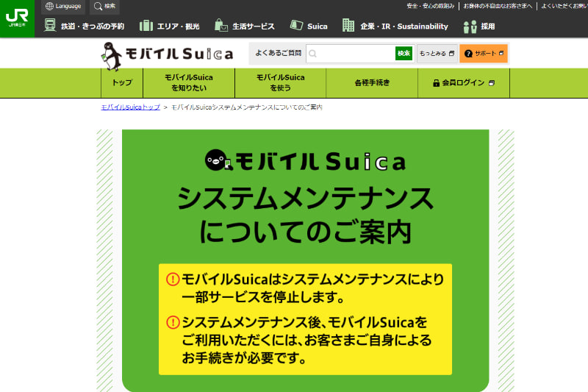Screen dimensions: 588x392
Task: Click the external window icon after 会員ログイン
Action: pos(492,83)
